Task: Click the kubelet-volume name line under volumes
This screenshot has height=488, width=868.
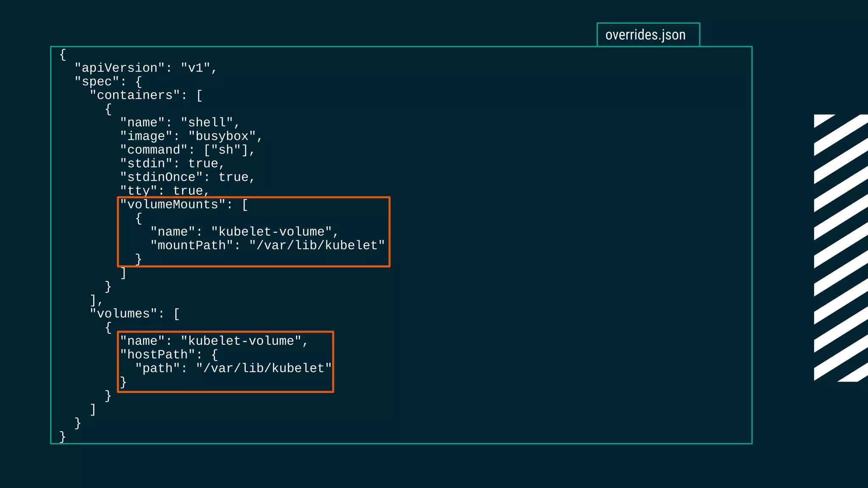Action: click(214, 341)
